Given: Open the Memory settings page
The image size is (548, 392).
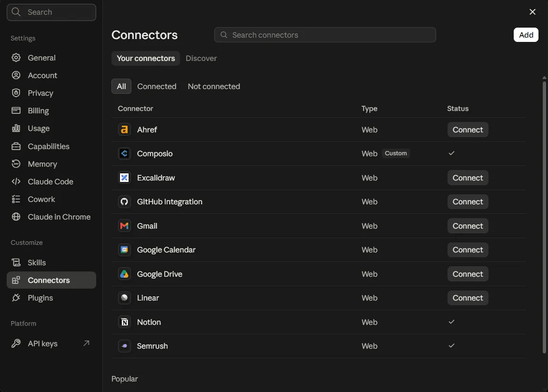Looking at the screenshot, I should (51, 164).
